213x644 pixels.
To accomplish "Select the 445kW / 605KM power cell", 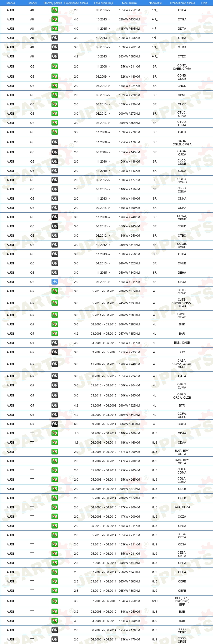I will (x=129, y=29).
